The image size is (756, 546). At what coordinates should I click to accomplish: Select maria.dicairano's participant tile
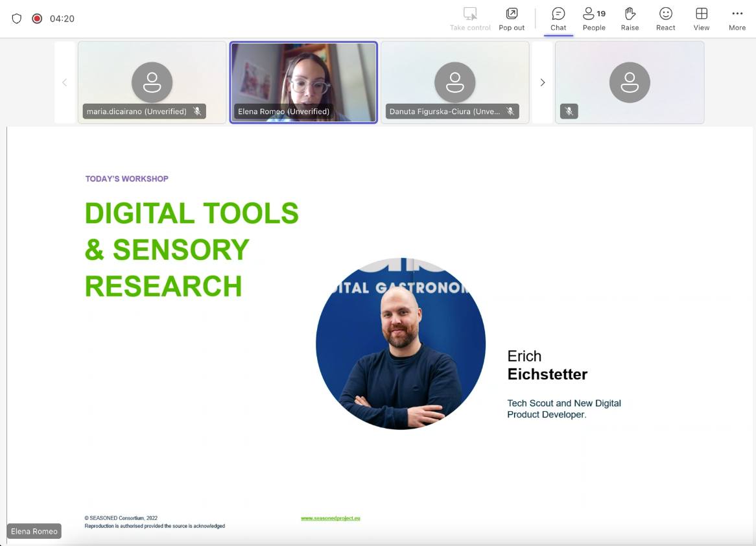[x=152, y=81]
